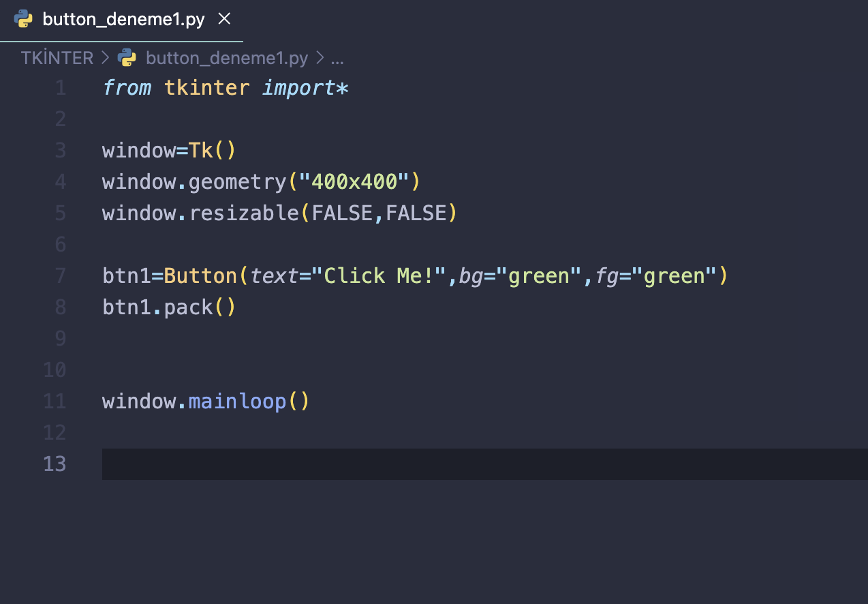Screen dimensions: 868x604
Task: Select the button_deneme1.py editor tab
Action: point(123,19)
